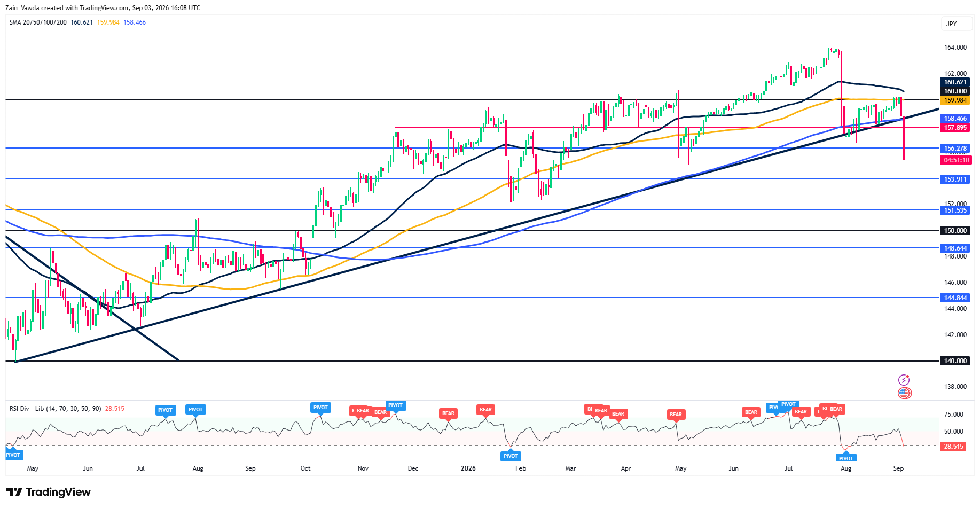The width and height of the screenshot is (980, 508).
Task: Click the 160.000 black price axis label
Action: click(x=955, y=91)
